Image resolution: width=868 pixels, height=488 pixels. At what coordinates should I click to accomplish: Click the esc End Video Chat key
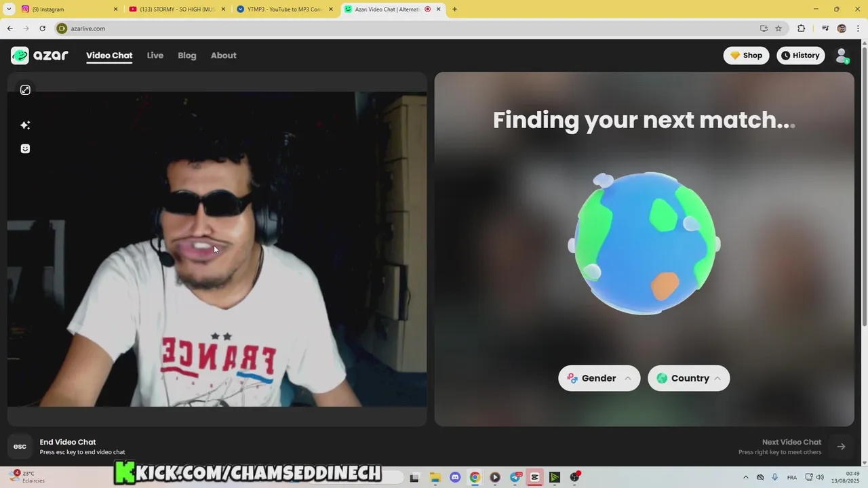pos(20,446)
